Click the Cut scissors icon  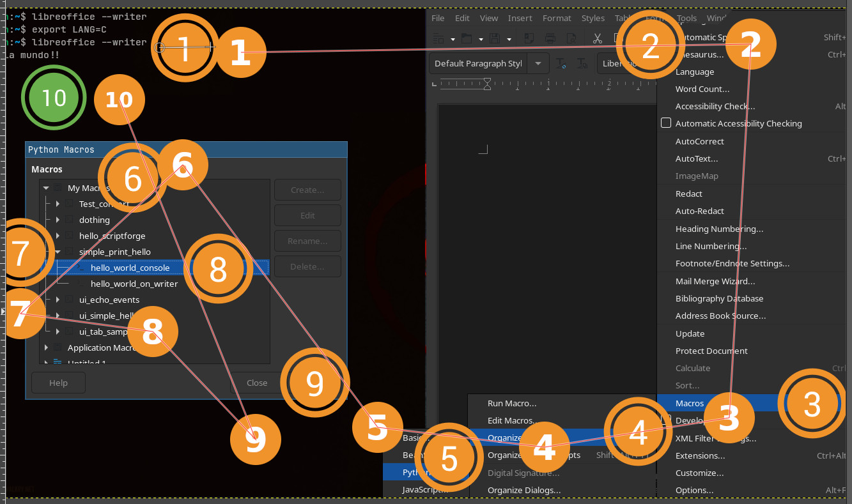598,38
